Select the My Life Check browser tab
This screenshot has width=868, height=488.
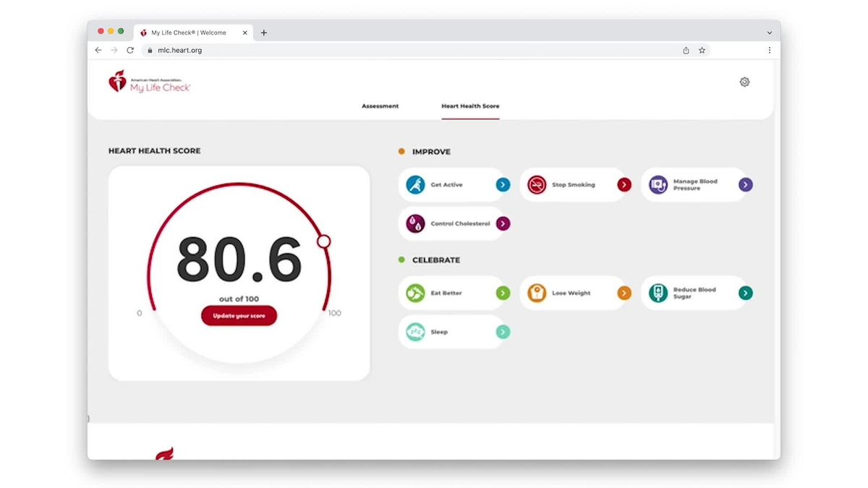pyautogui.click(x=192, y=33)
